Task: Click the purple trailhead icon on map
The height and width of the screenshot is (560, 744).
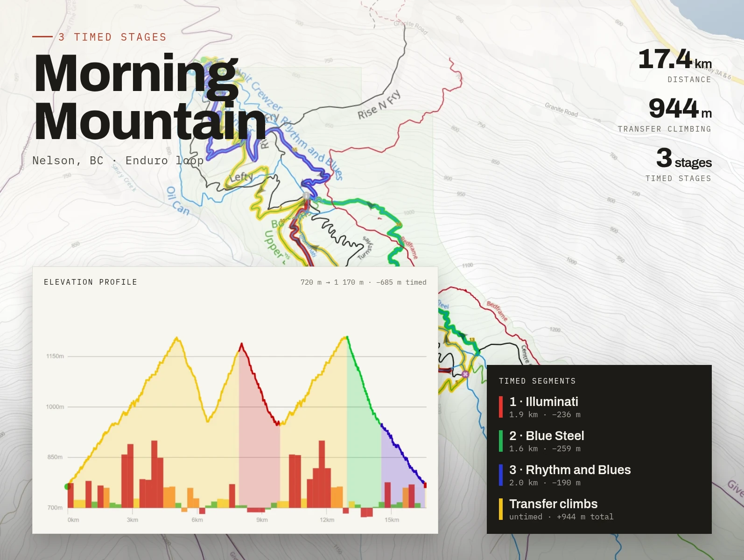Action: click(465, 374)
